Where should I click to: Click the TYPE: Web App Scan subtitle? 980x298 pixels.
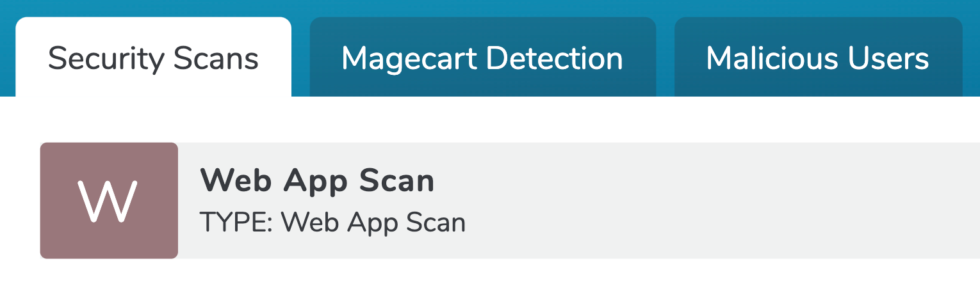click(333, 223)
